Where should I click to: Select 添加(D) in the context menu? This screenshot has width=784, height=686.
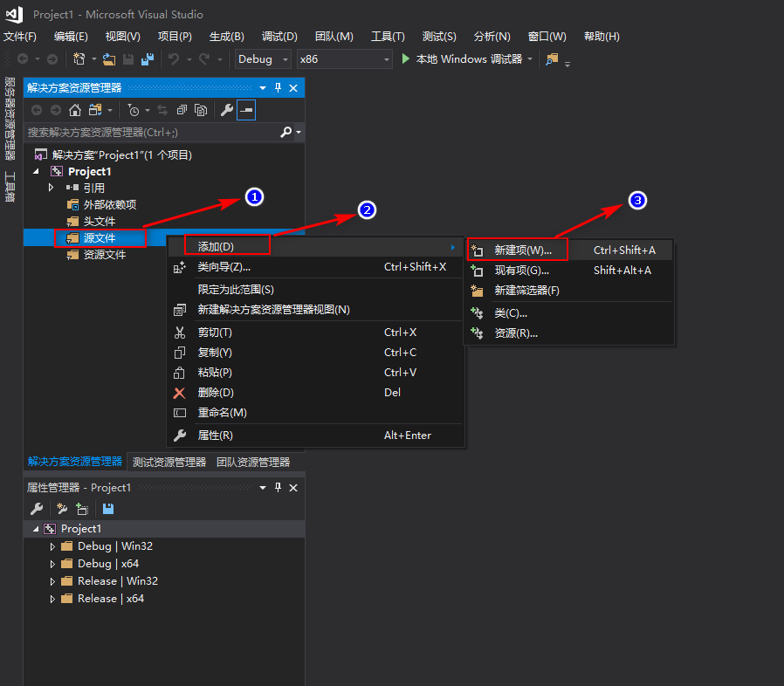pos(313,246)
